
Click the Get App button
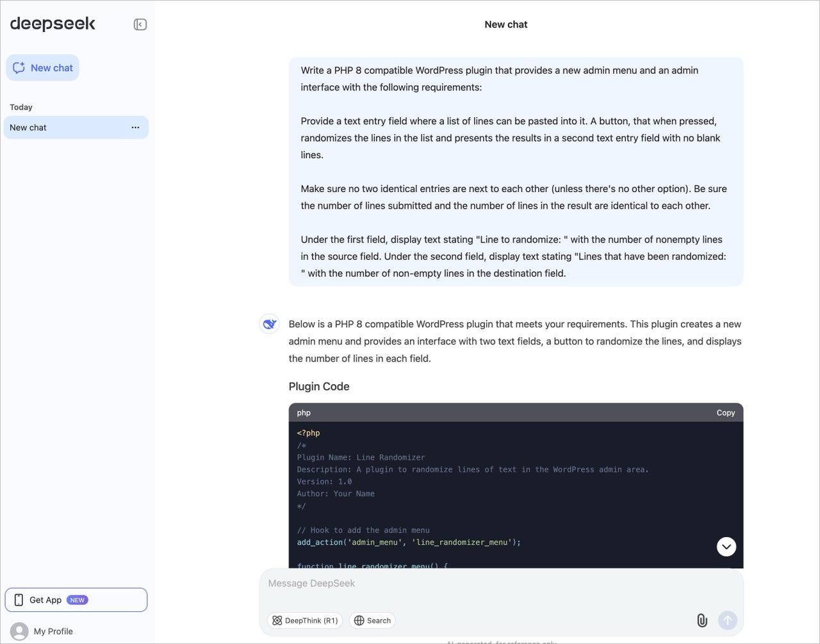tap(76, 600)
